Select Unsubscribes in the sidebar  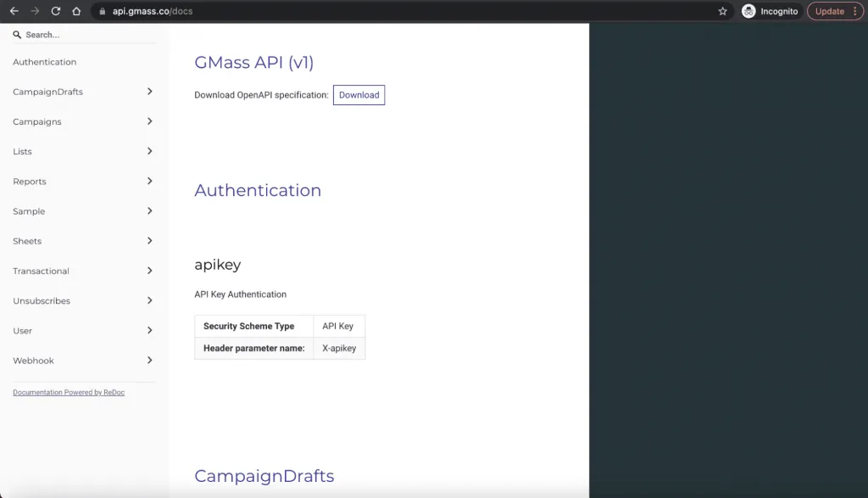pos(42,301)
